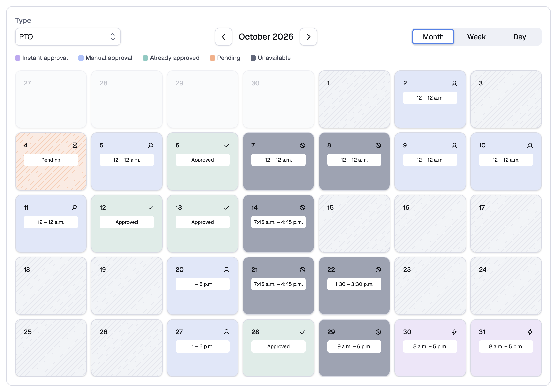The image size is (558, 392).
Task: Switch to Week view
Action: 476,37
